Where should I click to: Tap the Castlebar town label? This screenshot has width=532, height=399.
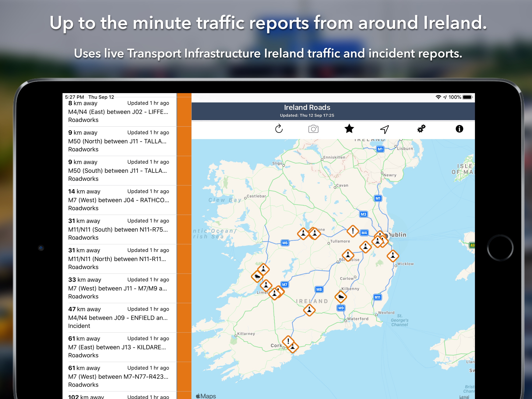256,196
